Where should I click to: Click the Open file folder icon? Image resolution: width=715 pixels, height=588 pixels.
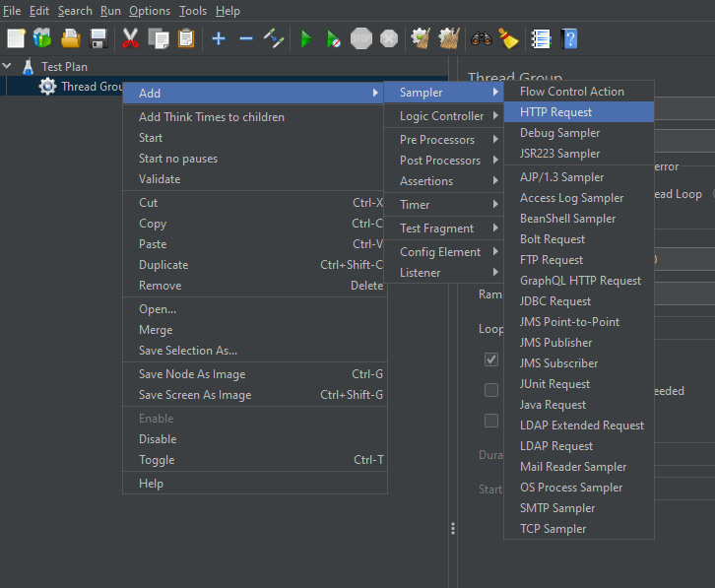[x=71, y=38]
